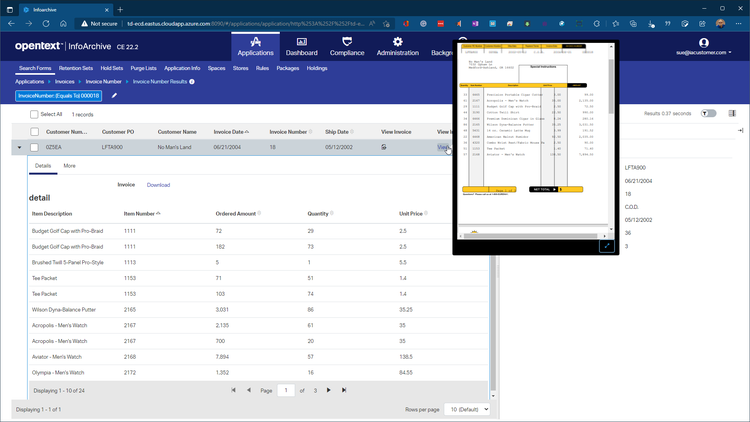The height and width of the screenshot is (422, 750).
Task: Open browser settings and more menu
Action: click(739, 23)
